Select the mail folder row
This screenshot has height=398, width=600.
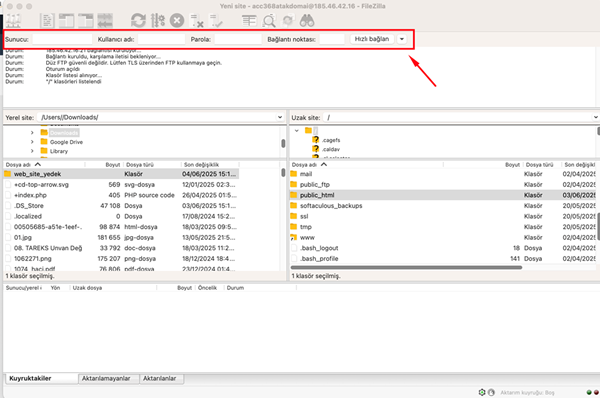click(443, 174)
